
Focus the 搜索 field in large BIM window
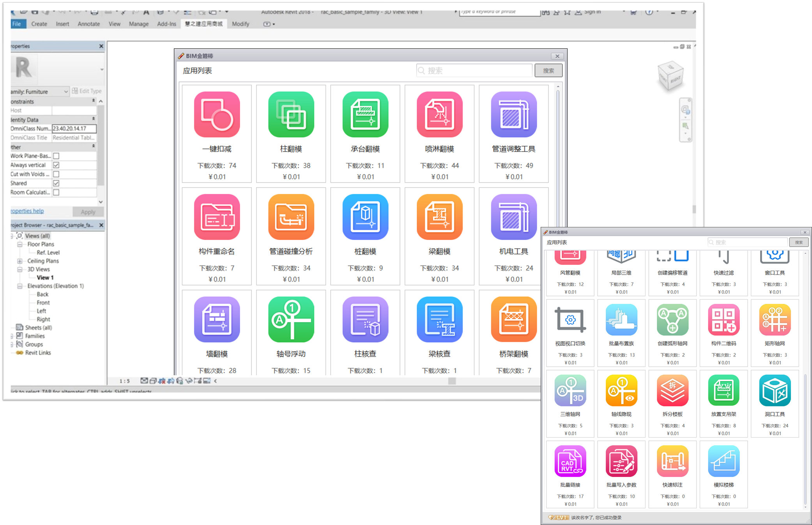474,71
